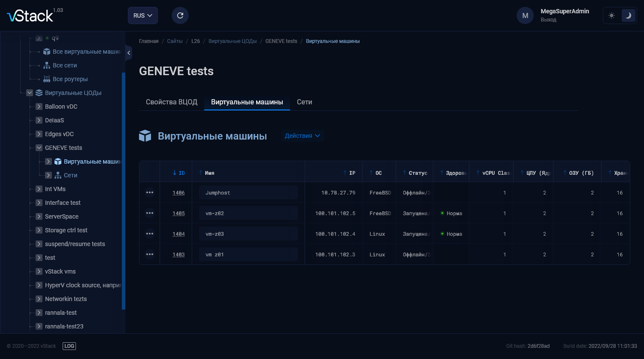Click the router icon next to Все роутеры
The width and height of the screenshot is (644, 359).
tap(47, 79)
